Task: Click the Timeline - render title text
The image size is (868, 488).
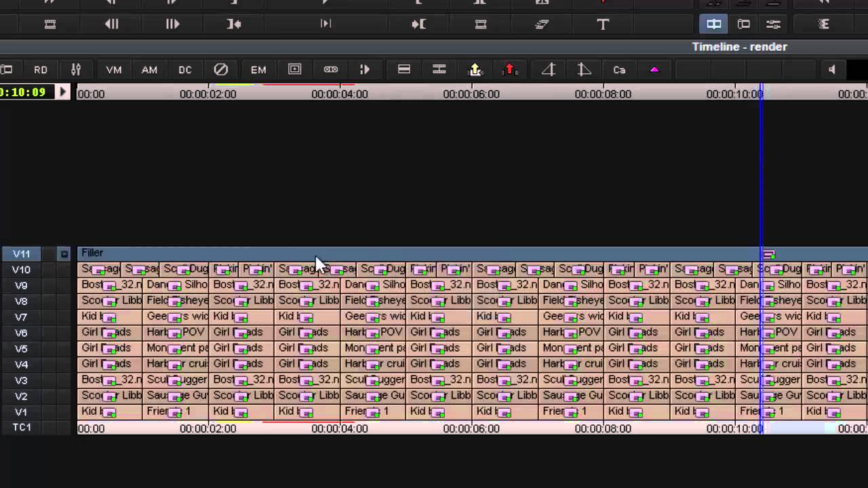Action: pos(739,47)
